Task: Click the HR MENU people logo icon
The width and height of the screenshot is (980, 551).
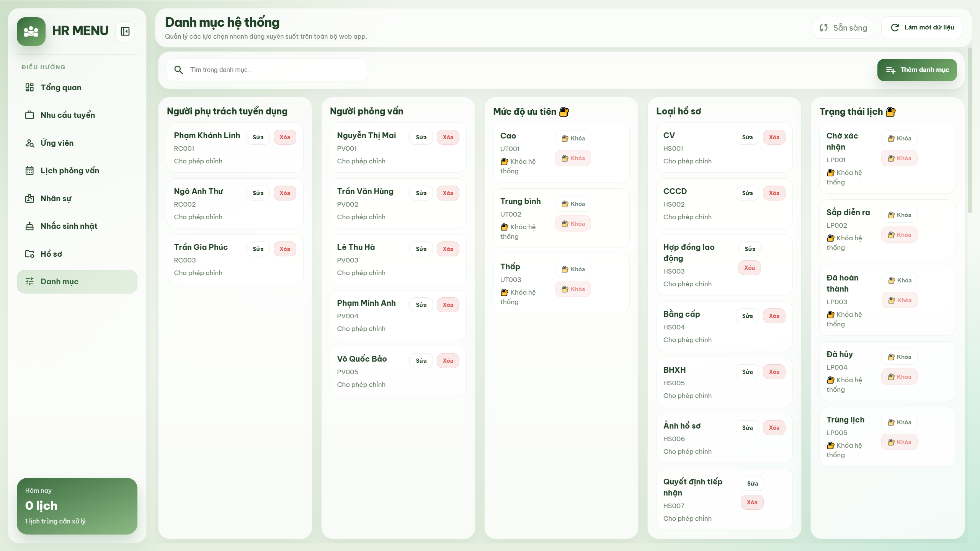Action: (x=31, y=31)
